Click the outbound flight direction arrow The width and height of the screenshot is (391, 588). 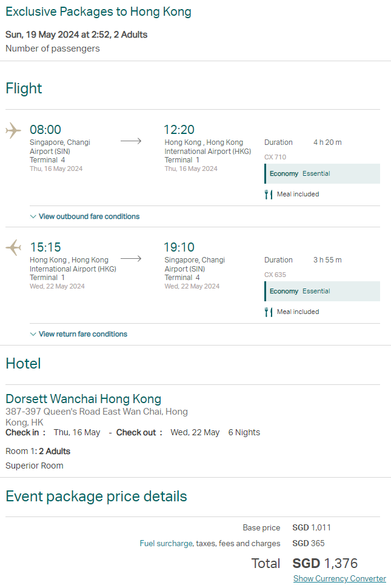[x=131, y=141]
